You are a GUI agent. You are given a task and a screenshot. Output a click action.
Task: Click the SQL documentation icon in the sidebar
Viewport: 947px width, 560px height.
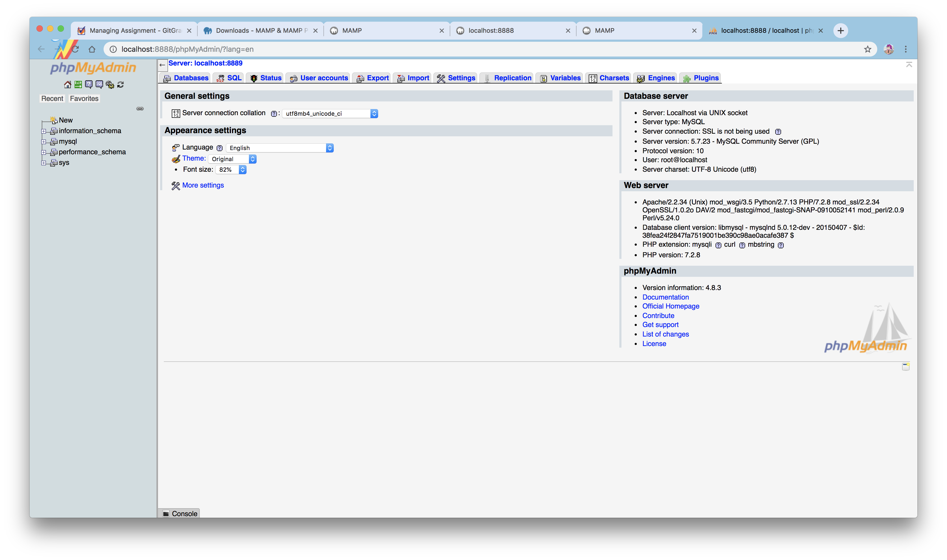click(x=99, y=85)
